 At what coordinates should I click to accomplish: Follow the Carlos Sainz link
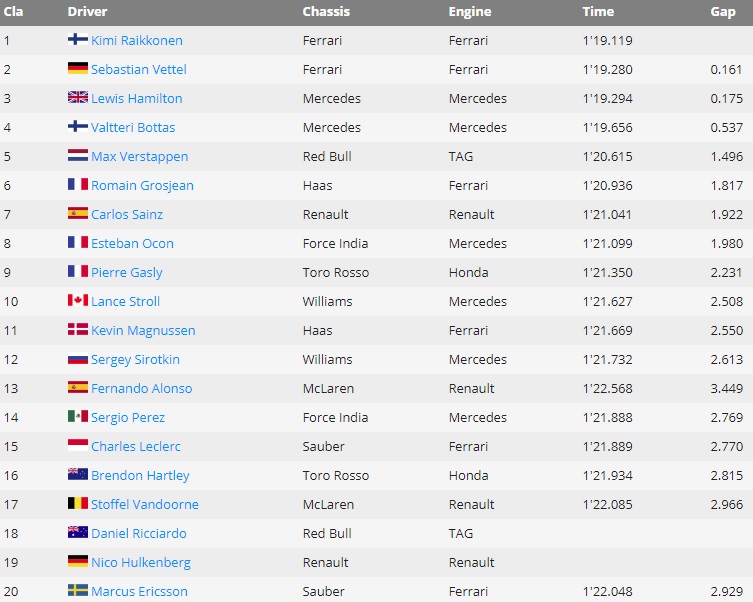pos(127,214)
